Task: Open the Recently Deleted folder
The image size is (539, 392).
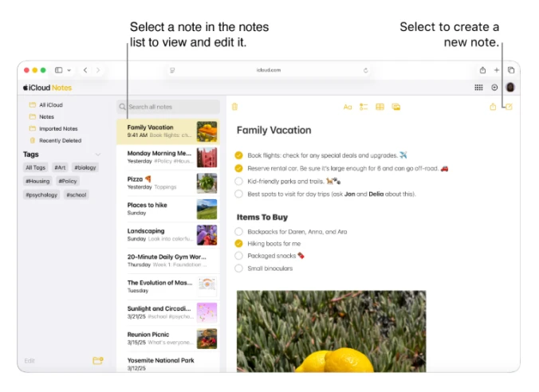Action: pos(56,140)
